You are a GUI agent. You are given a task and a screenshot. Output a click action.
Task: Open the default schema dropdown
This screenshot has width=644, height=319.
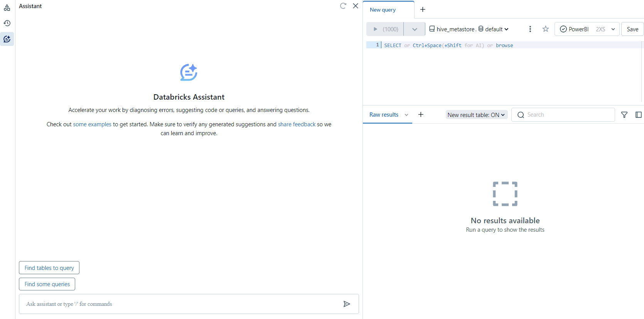pyautogui.click(x=494, y=29)
